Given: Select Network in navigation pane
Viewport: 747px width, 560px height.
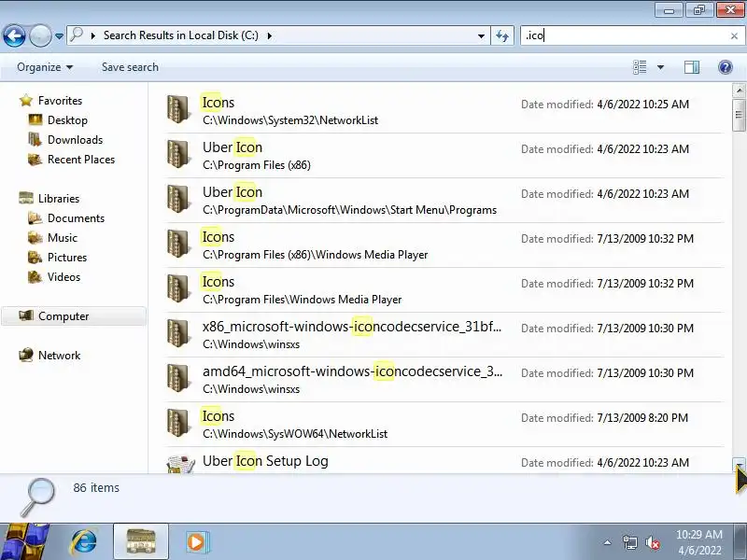Looking at the screenshot, I should click(x=59, y=355).
